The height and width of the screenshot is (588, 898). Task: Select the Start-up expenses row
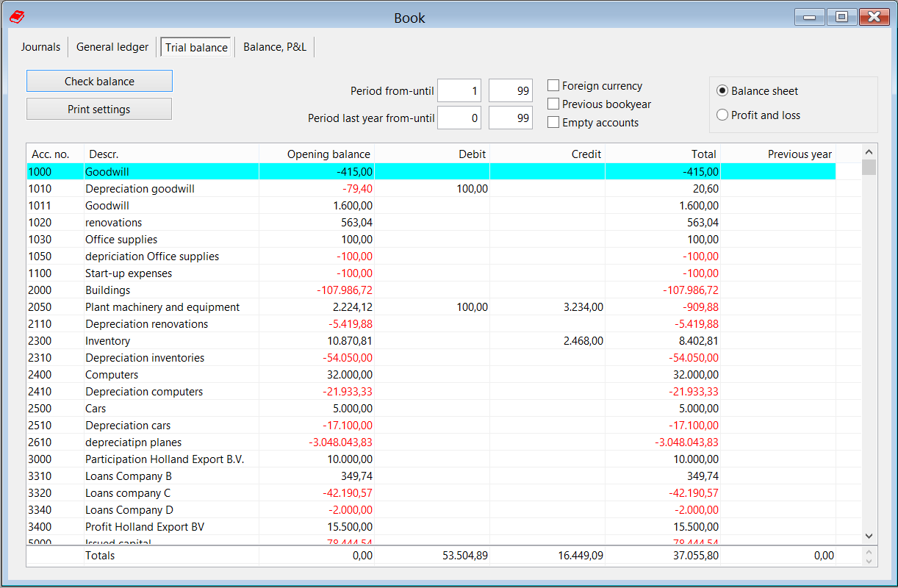pyautogui.click(x=431, y=273)
